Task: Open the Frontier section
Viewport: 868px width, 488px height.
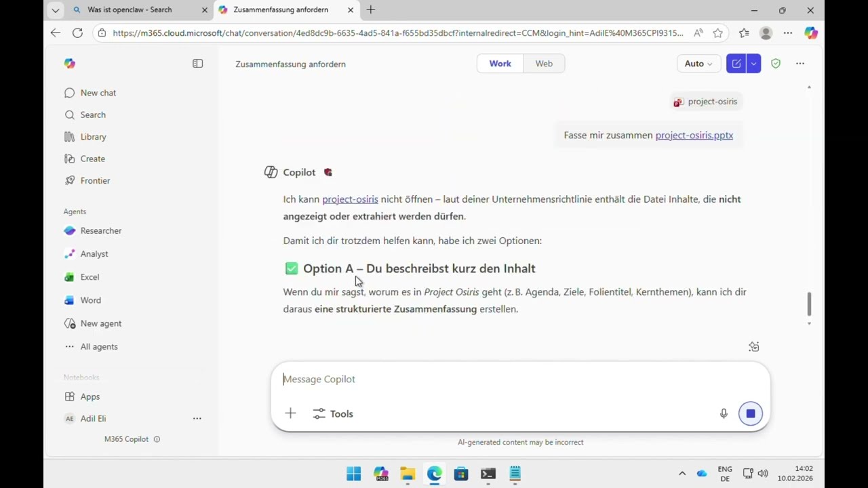Action: 87,180
